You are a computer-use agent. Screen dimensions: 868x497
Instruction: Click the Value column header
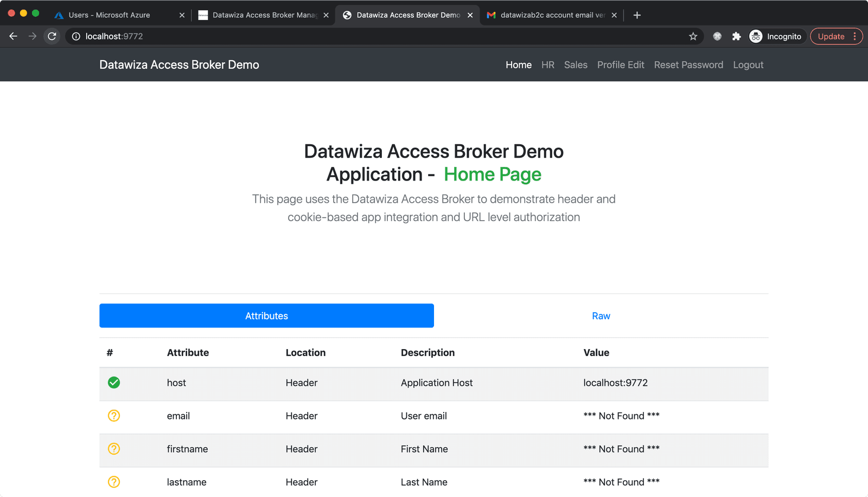(596, 352)
